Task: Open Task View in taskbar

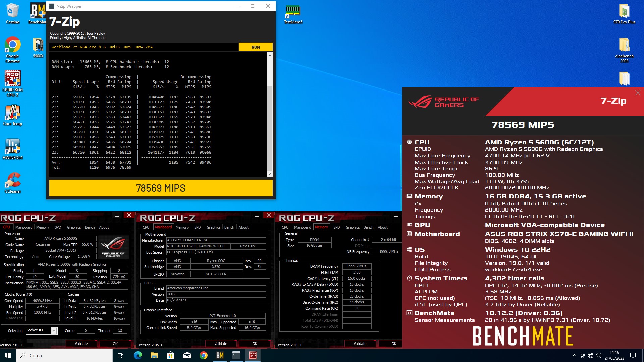Action: [121, 355]
